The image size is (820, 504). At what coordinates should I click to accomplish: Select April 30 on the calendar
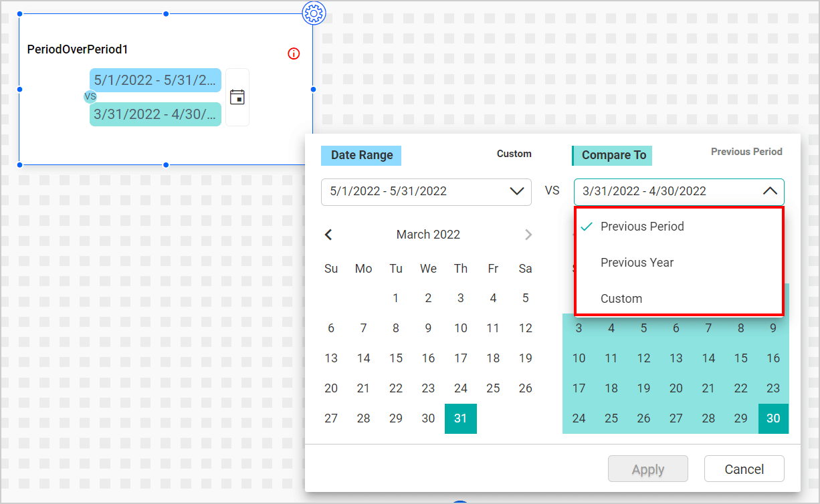[x=773, y=418]
